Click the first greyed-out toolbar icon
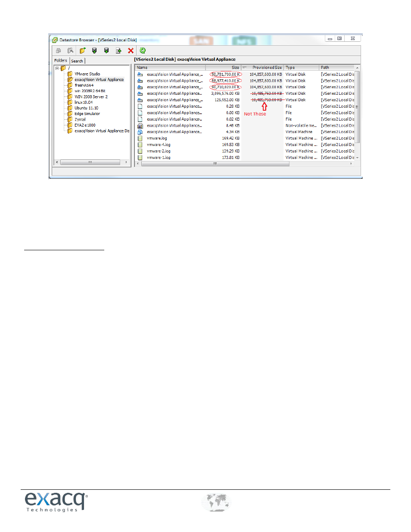The width and height of the screenshot is (411, 532). tap(58, 50)
